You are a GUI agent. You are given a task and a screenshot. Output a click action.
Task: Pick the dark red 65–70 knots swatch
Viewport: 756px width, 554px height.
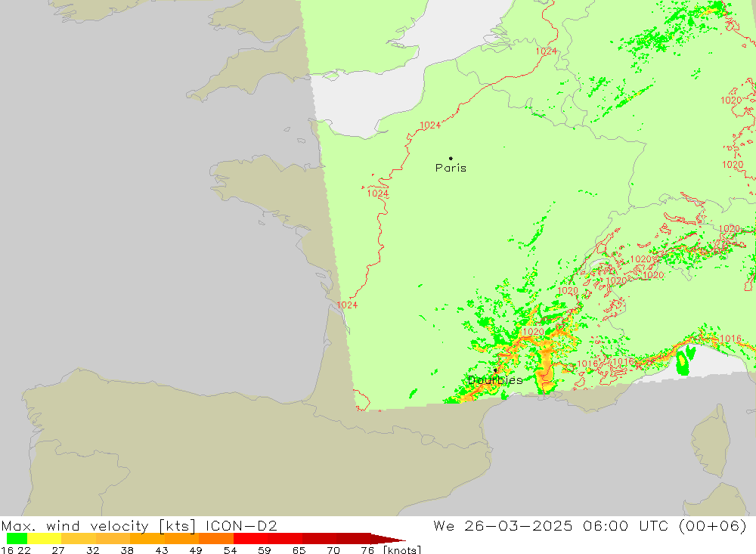pos(319,539)
